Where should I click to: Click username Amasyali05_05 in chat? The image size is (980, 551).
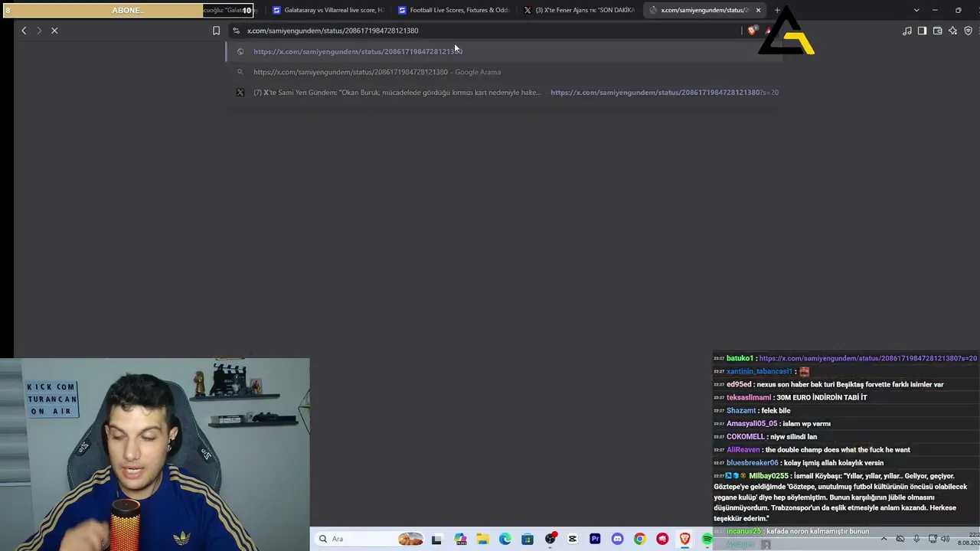coord(752,423)
